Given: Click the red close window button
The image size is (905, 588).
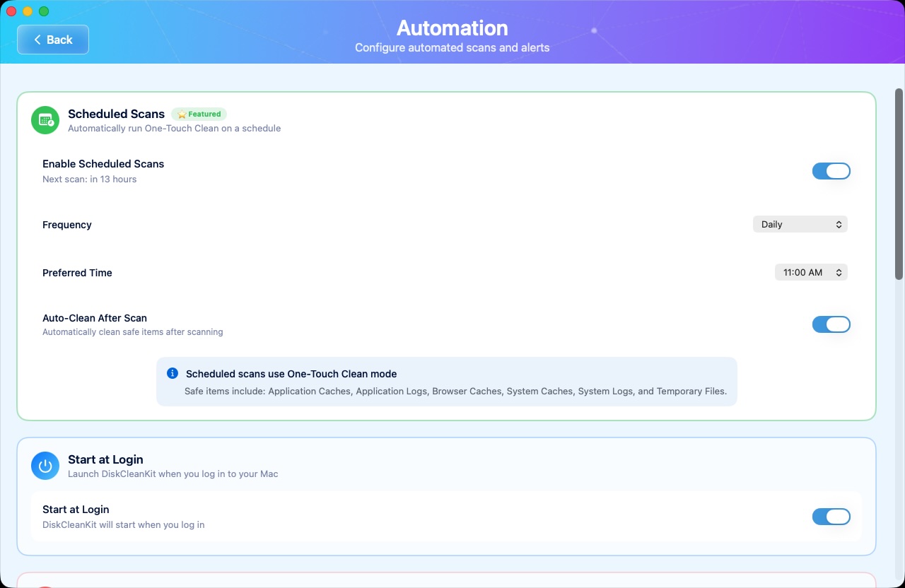Looking at the screenshot, I should [x=11, y=11].
